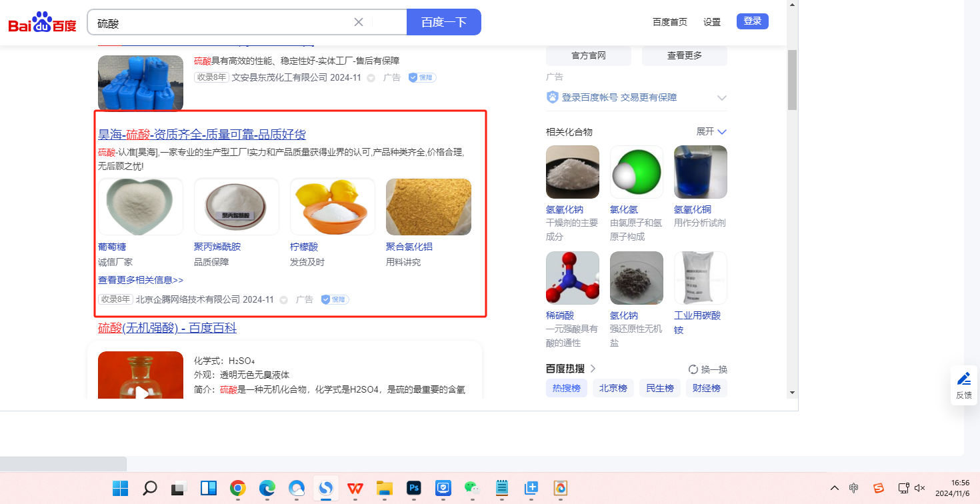Viewport: 980px width, 504px height.
Task: Show hidden system tray icons
Action: click(834, 488)
